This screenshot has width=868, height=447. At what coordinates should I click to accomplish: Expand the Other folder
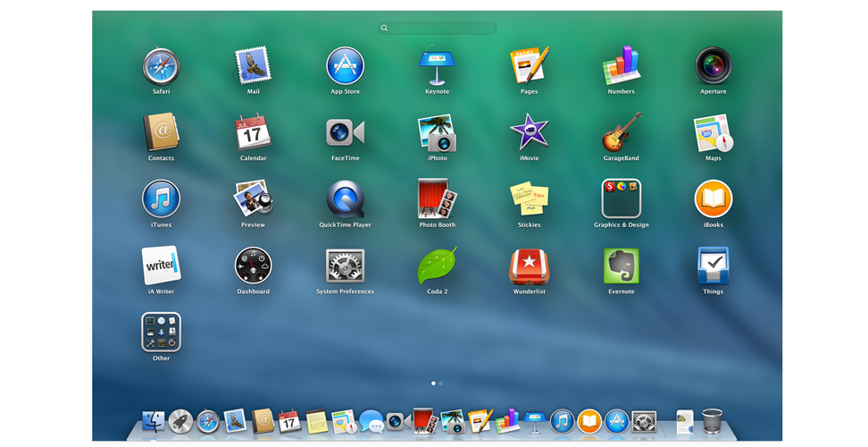click(x=161, y=333)
